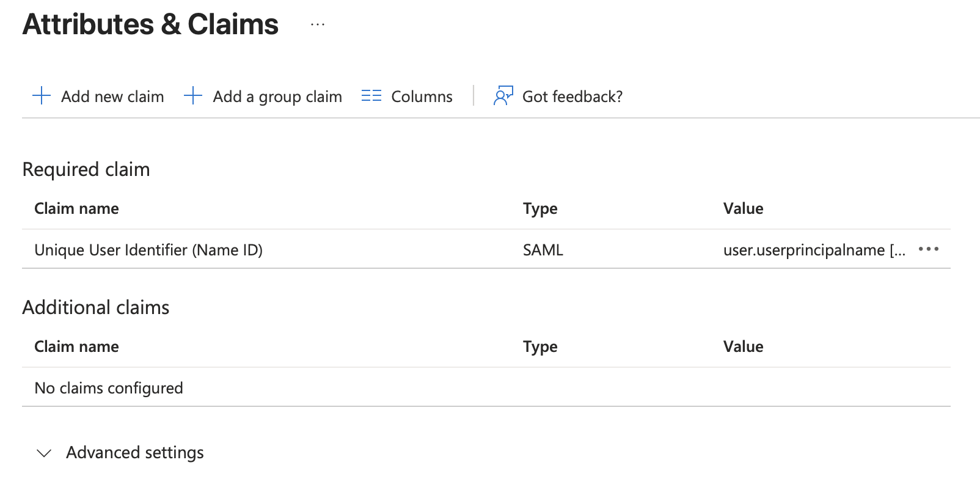The image size is (980, 490).
Task: Click the feedback person icon
Action: pos(503,96)
